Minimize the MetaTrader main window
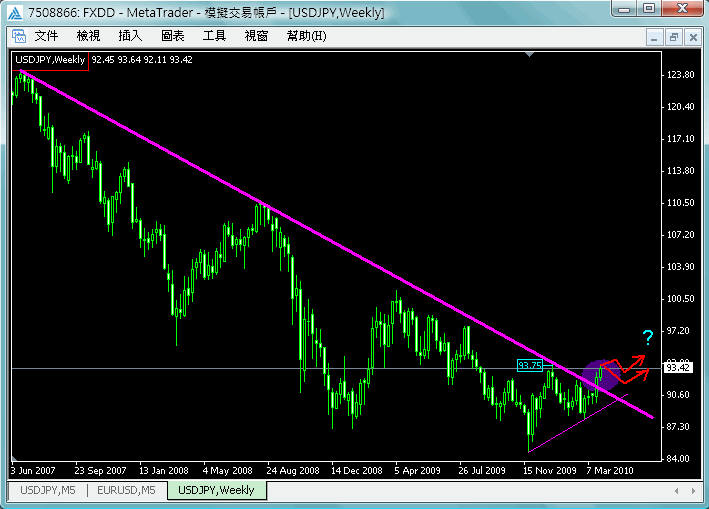This screenshot has width=709, height=509. click(624, 9)
